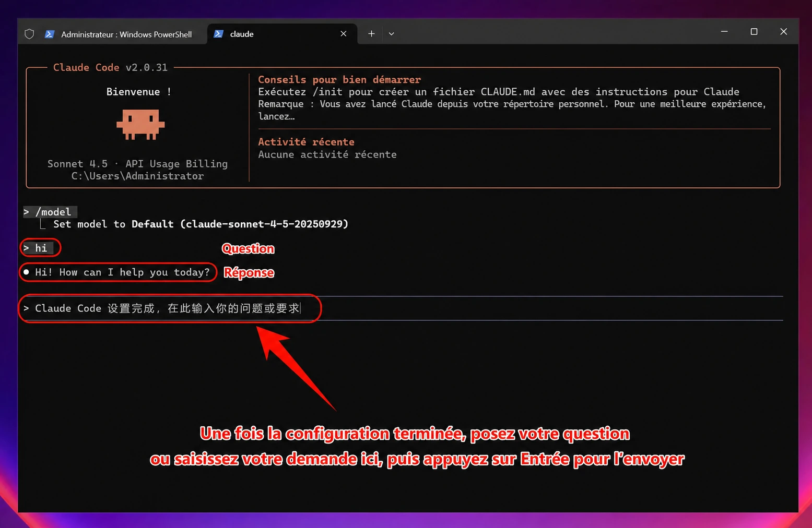Click the administrator shield icon
This screenshot has height=528, width=812.
[29, 34]
